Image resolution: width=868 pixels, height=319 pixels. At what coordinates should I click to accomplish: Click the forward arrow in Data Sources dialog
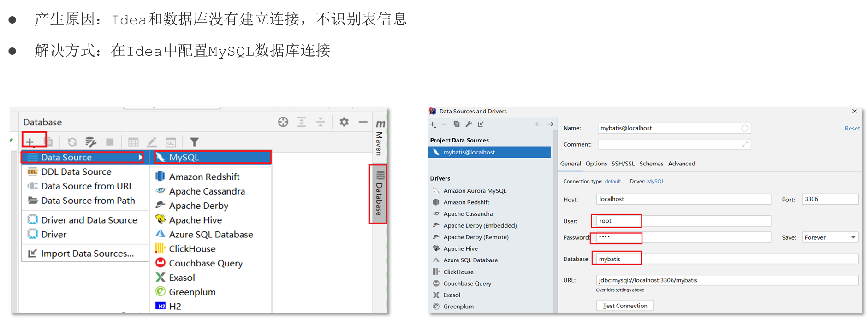coord(550,124)
